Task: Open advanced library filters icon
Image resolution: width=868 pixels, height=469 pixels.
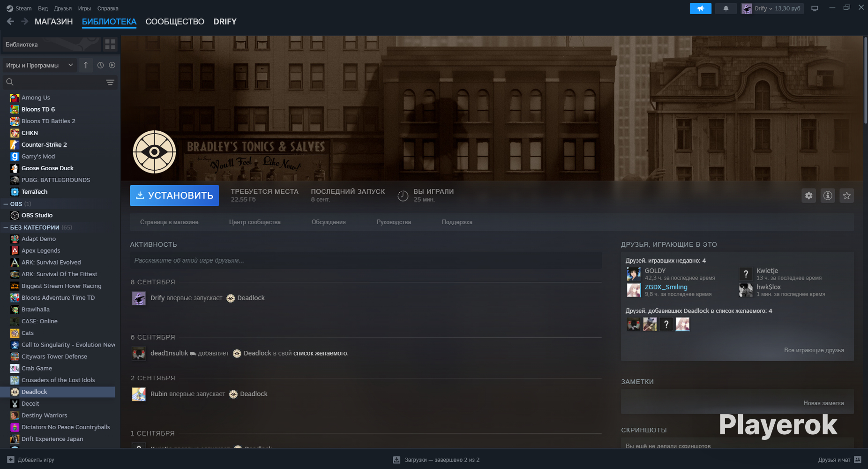Action: pos(110,82)
